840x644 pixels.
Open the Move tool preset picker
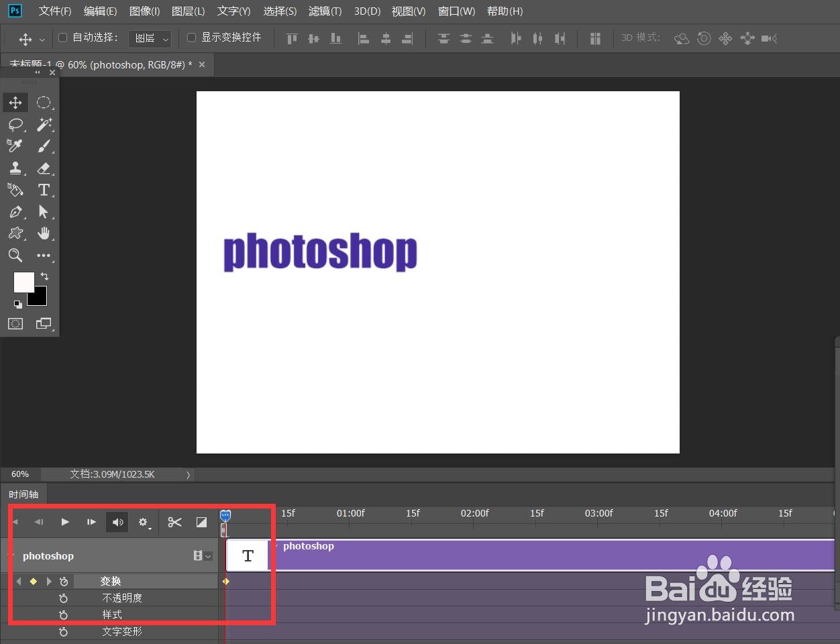(42, 40)
